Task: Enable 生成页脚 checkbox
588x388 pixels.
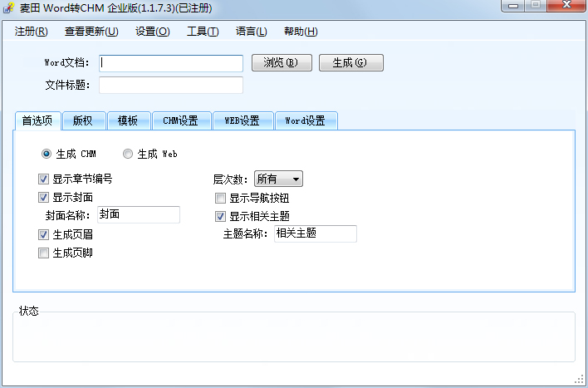Action: (43, 253)
